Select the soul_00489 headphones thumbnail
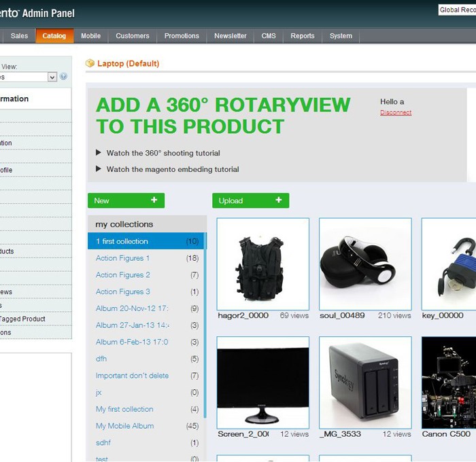The height and width of the screenshot is (462, 476). [x=365, y=264]
